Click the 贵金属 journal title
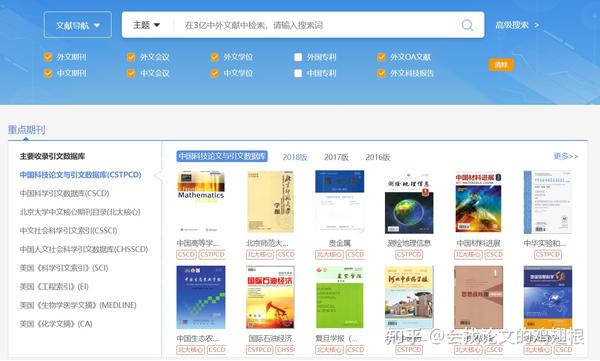 pos(340,243)
